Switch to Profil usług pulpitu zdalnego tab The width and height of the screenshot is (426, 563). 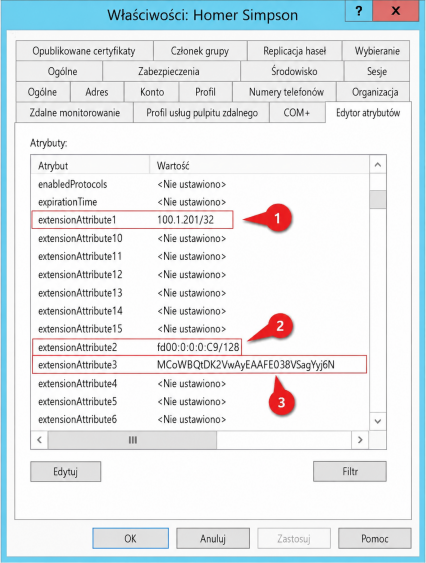pyautogui.click(x=202, y=113)
